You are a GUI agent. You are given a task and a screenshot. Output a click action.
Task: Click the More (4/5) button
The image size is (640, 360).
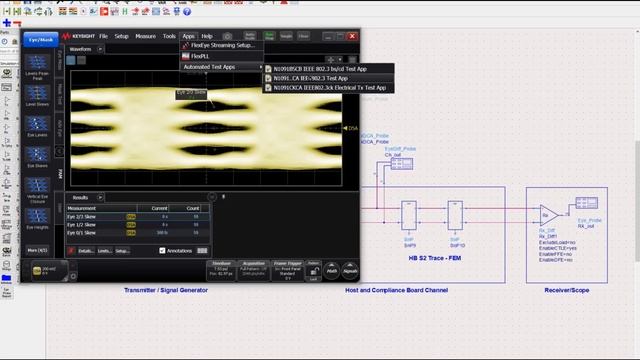[x=37, y=250]
